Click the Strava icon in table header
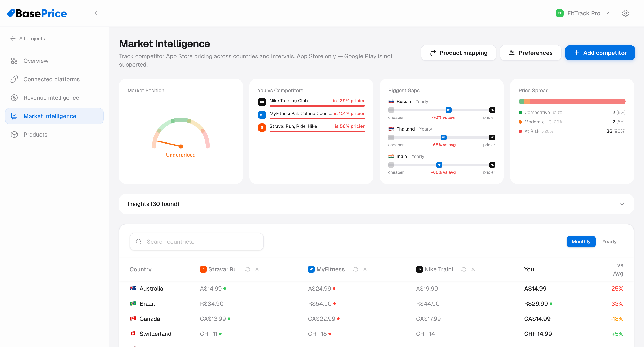 [203, 269]
